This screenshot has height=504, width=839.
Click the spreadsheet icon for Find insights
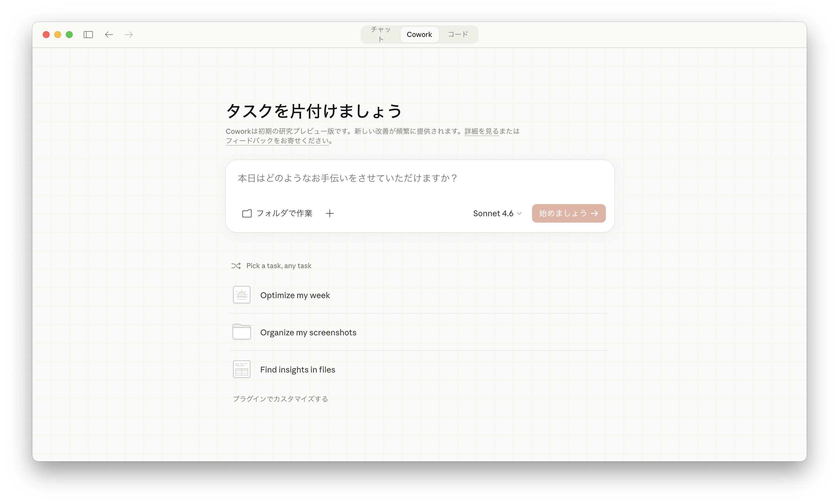coord(241,369)
